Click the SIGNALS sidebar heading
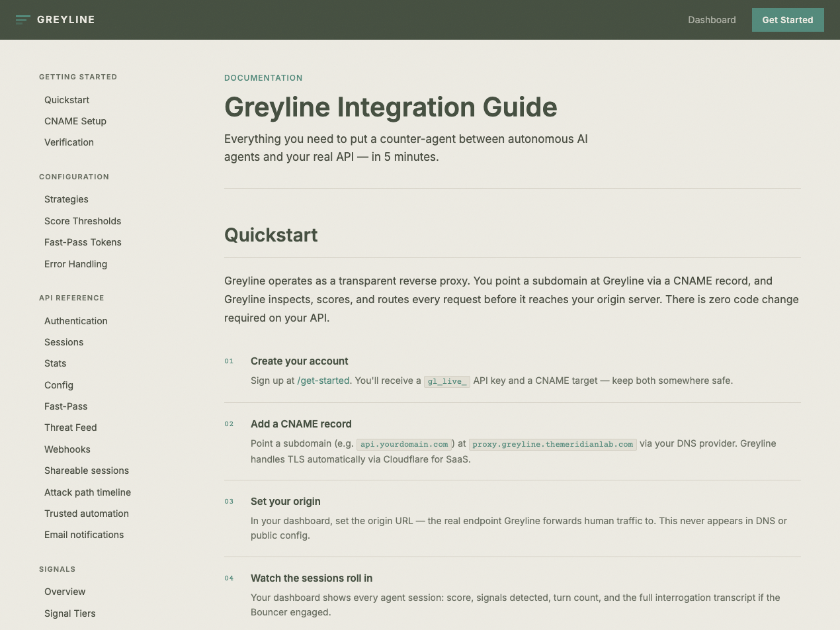This screenshot has width=840, height=630. [57, 569]
